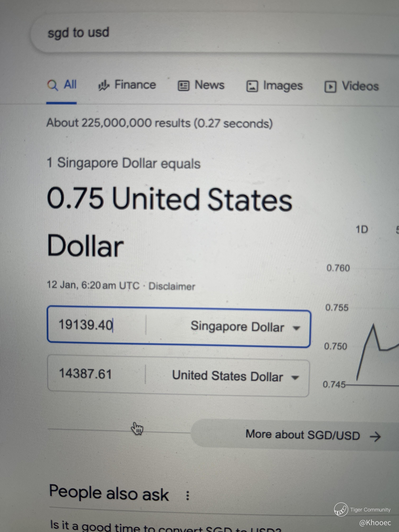Image resolution: width=399 pixels, height=532 pixels.
Task: Click the search magnifier icon beside All
Action: pyautogui.click(x=53, y=85)
